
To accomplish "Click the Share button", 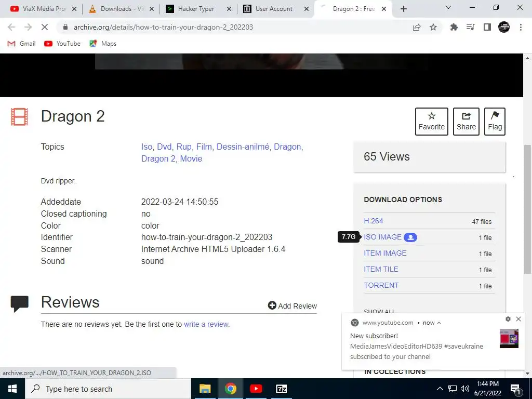I will (x=466, y=122).
